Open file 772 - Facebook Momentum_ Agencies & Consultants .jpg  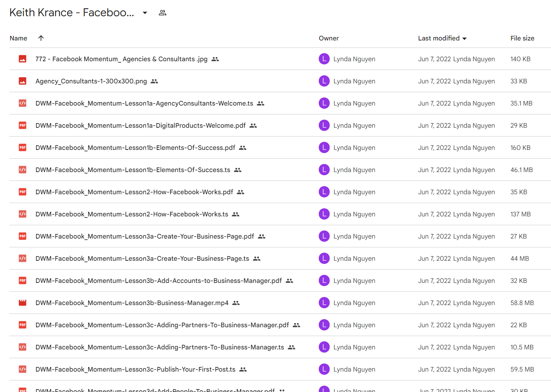pyautogui.click(x=121, y=59)
